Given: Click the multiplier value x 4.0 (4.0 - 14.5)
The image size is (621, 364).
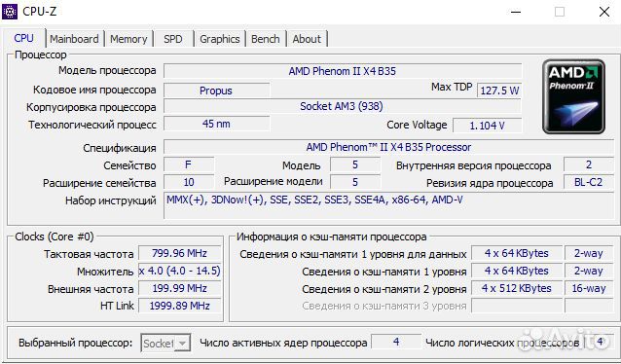Looking at the screenshot, I should 179,271.
